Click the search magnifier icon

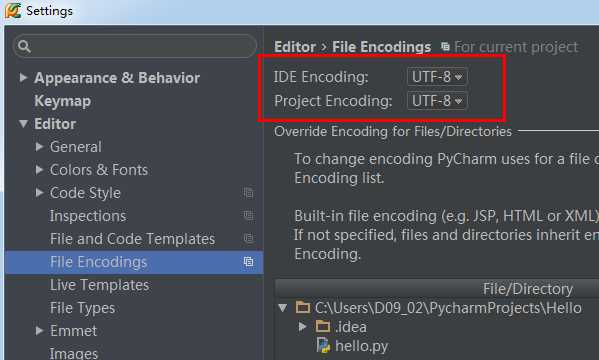pyautogui.click(x=24, y=46)
